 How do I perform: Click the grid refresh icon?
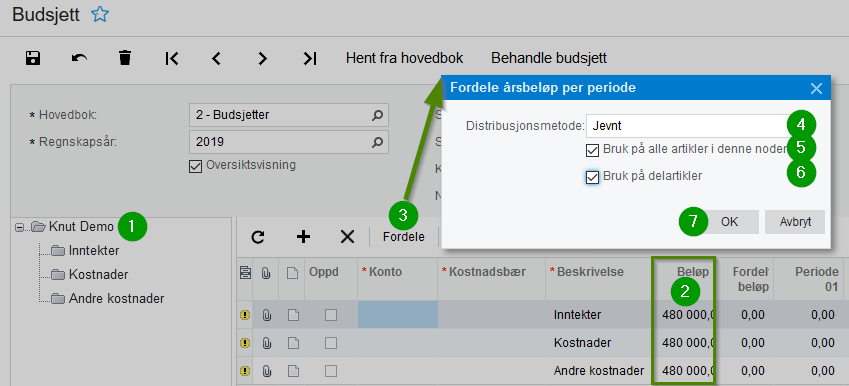point(258,237)
